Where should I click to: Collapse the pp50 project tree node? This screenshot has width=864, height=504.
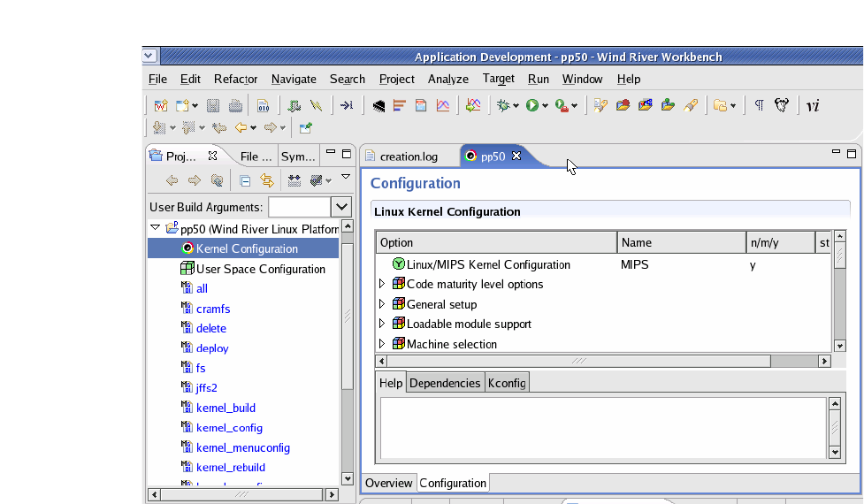coord(156,227)
